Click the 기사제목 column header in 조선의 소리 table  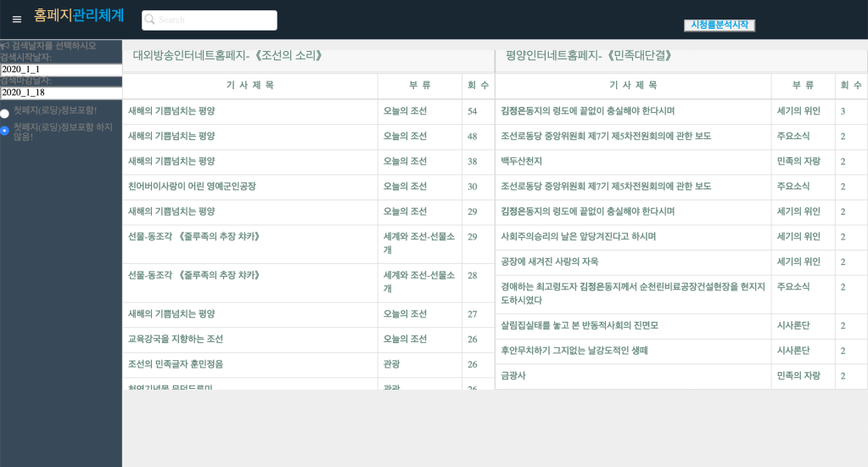(249, 86)
